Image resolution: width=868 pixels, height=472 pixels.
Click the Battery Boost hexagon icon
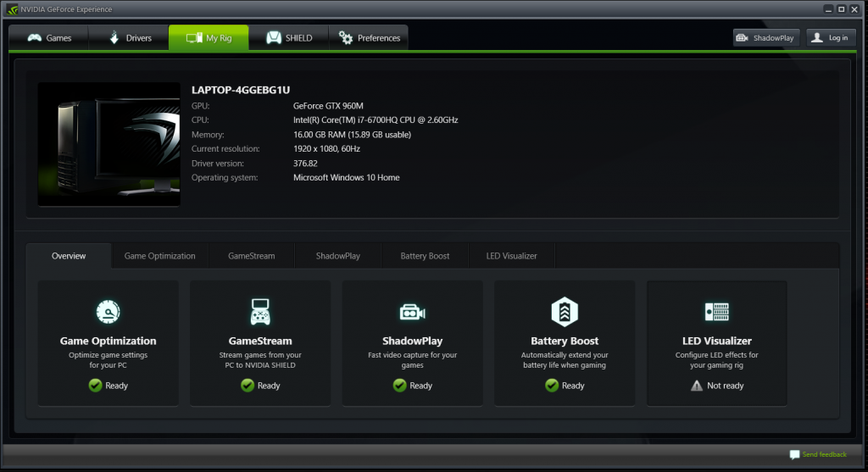565,312
